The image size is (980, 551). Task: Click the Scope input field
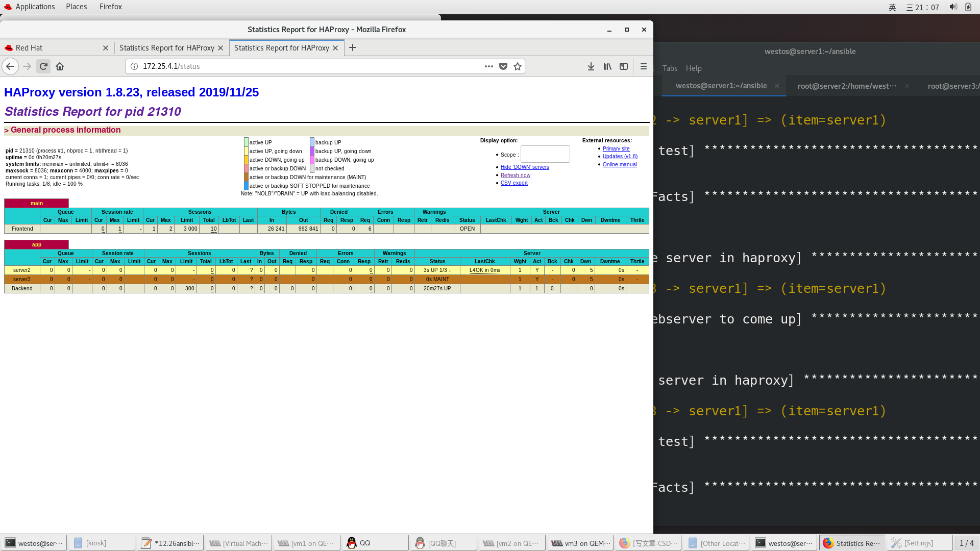click(x=545, y=154)
